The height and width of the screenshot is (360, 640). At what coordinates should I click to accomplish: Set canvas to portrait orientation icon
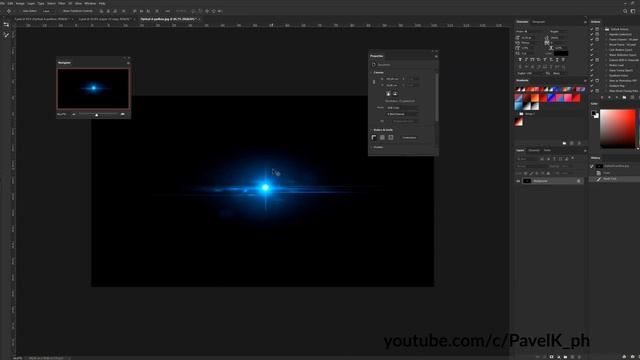point(388,94)
